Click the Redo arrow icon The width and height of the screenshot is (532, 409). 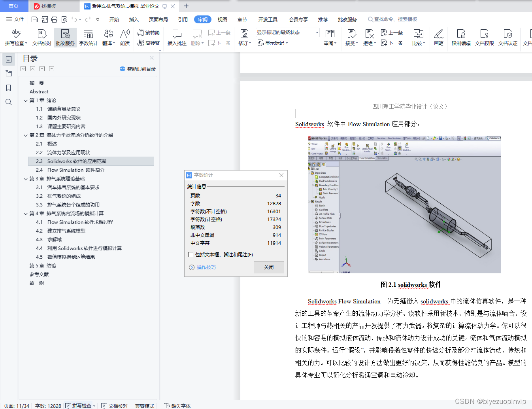pyautogui.click(x=88, y=19)
